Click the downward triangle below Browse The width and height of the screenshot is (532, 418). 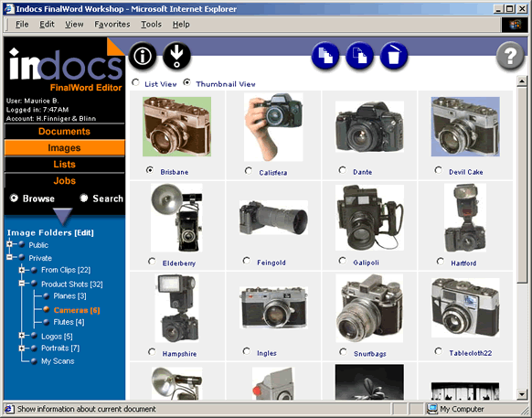pos(63,216)
